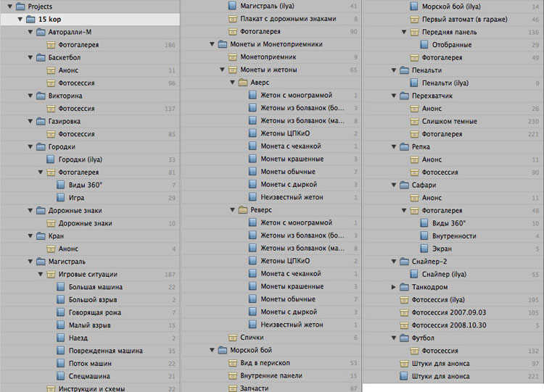Collapse the root Projects list
The height and width of the screenshot is (392, 544).
click(x=8, y=7)
